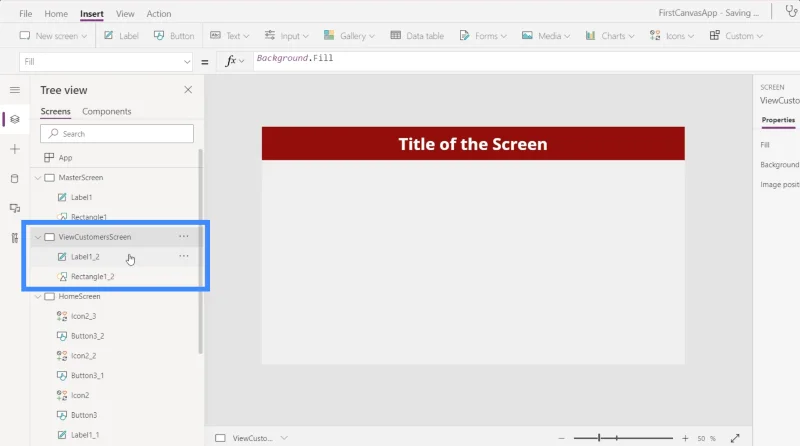Click the Icon2_2 item icon
The width and height of the screenshot is (800, 446).
coord(62,356)
